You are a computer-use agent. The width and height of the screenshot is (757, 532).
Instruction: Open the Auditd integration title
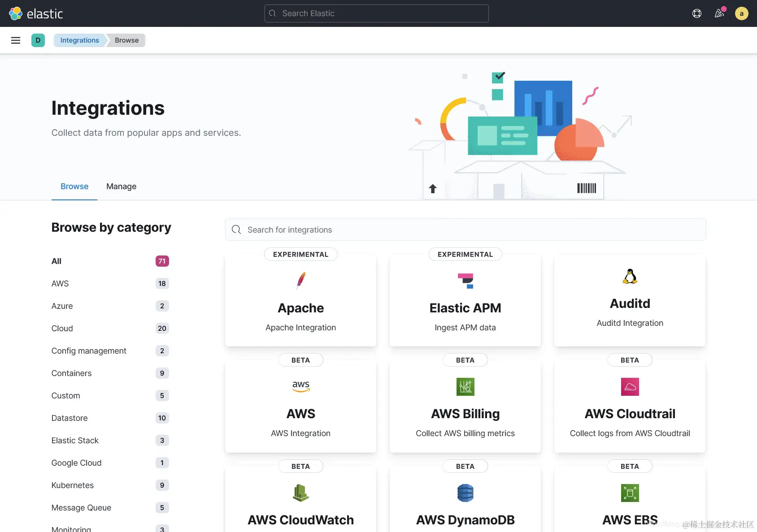(630, 303)
